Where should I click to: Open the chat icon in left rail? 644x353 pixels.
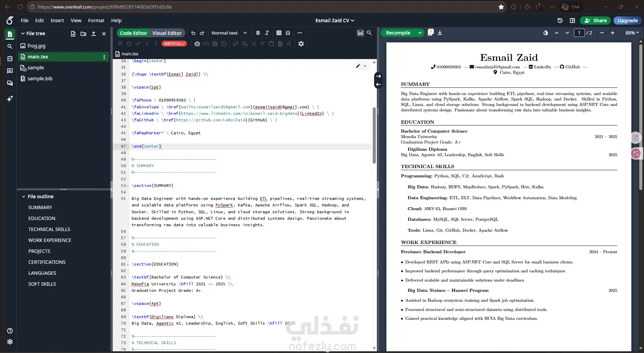pyautogui.click(x=10, y=83)
